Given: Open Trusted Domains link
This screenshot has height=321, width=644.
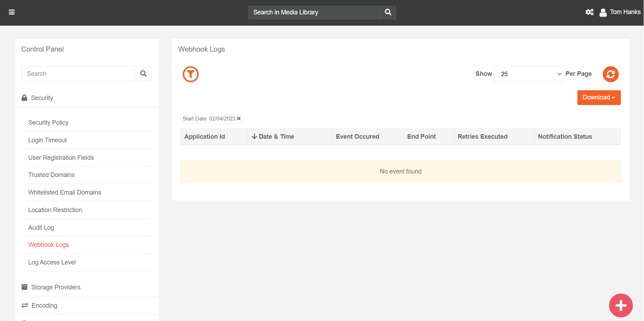Looking at the screenshot, I should pyautogui.click(x=51, y=175).
